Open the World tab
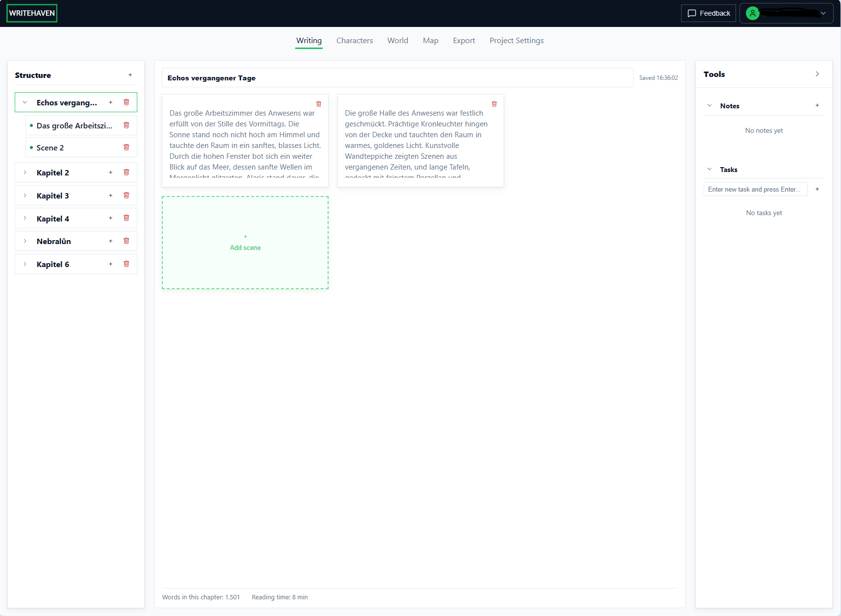This screenshot has width=841, height=616. [x=397, y=40]
